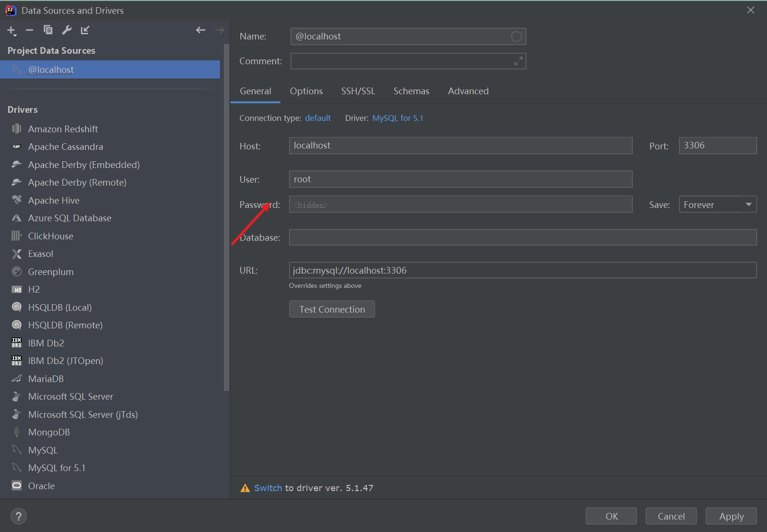Image resolution: width=767 pixels, height=532 pixels.
Task: Close the Data Sources and Drivers dialog
Action: tap(751, 10)
